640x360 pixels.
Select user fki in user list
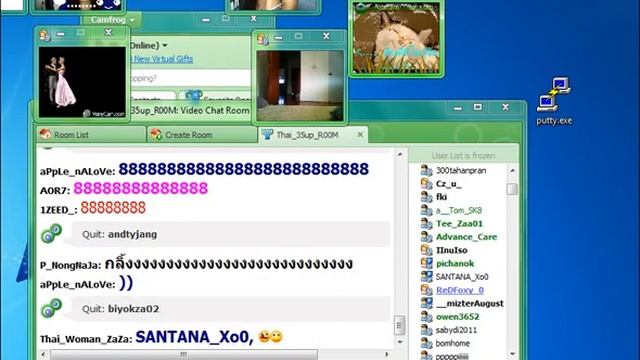click(x=441, y=197)
